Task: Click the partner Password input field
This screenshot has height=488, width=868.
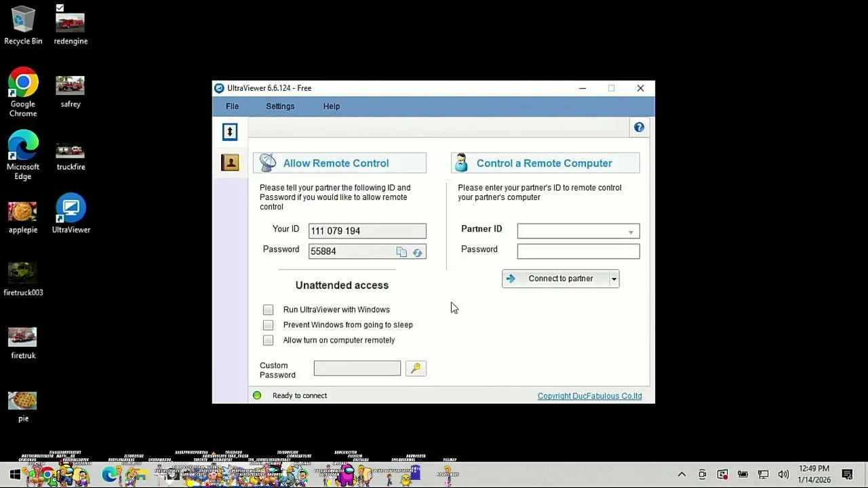Action: (x=578, y=251)
